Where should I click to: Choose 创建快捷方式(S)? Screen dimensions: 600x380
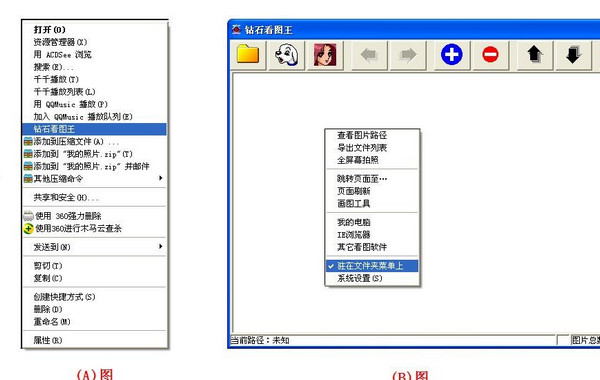[x=95, y=297]
